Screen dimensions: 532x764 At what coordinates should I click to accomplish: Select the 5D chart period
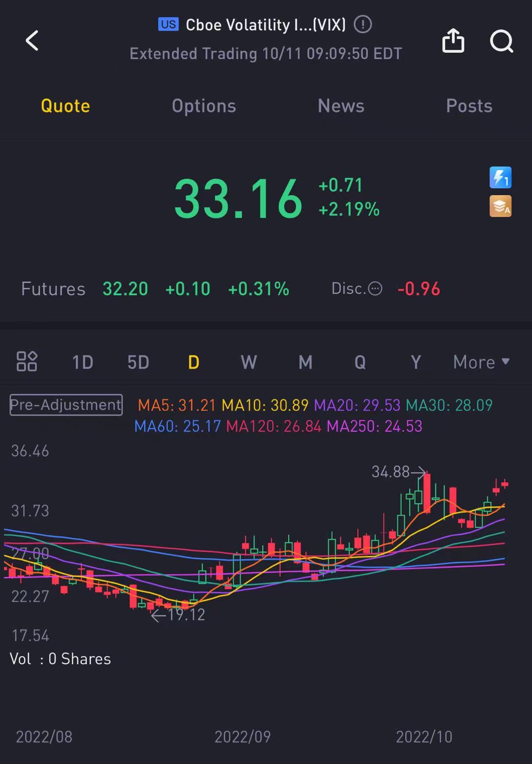tap(138, 362)
